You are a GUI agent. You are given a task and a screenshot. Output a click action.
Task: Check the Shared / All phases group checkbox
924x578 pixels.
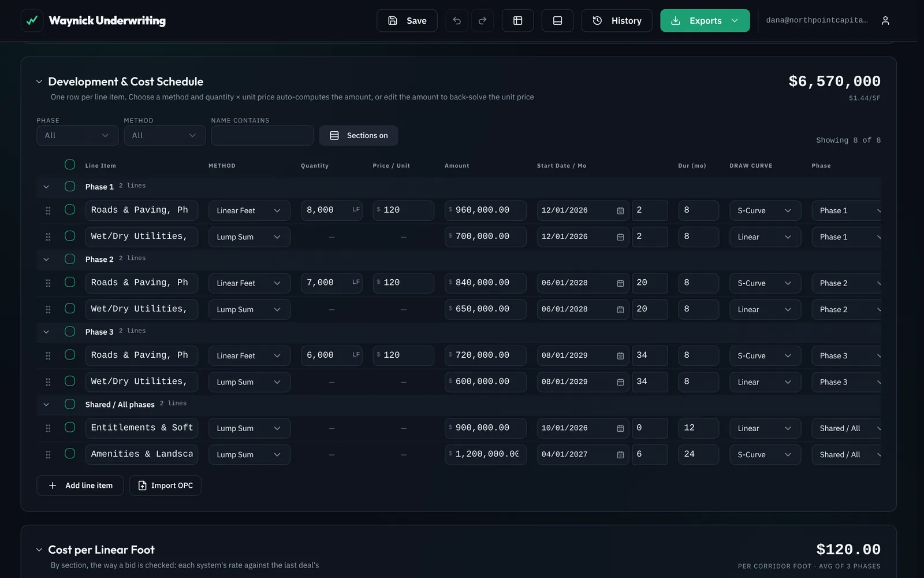click(70, 404)
